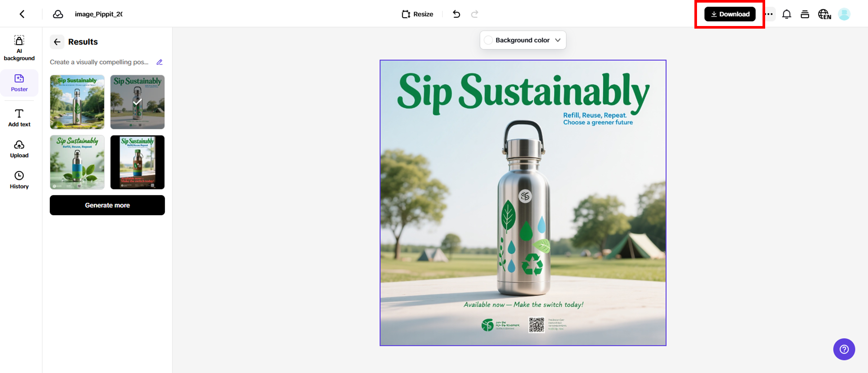Open the Upload panel
868x373 pixels.
coord(19,149)
